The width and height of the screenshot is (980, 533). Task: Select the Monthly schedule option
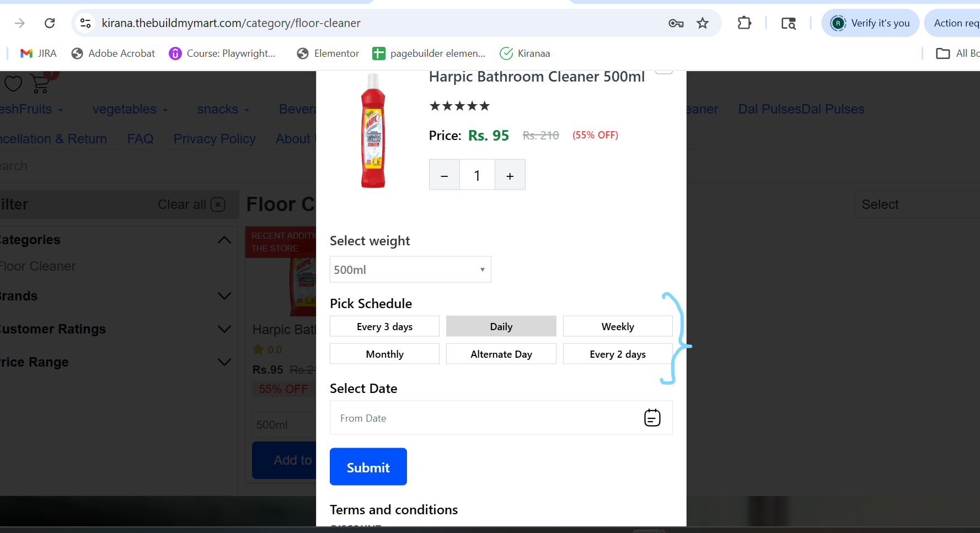pos(384,354)
